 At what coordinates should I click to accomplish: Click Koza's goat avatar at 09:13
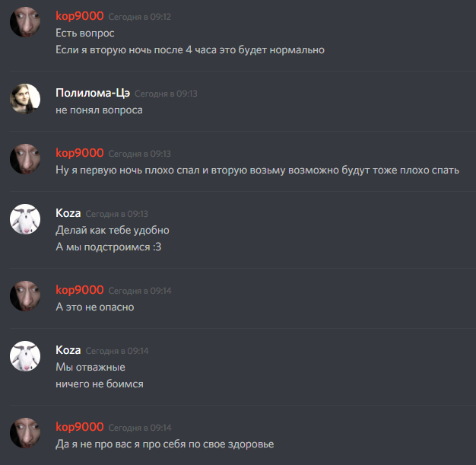click(25, 219)
